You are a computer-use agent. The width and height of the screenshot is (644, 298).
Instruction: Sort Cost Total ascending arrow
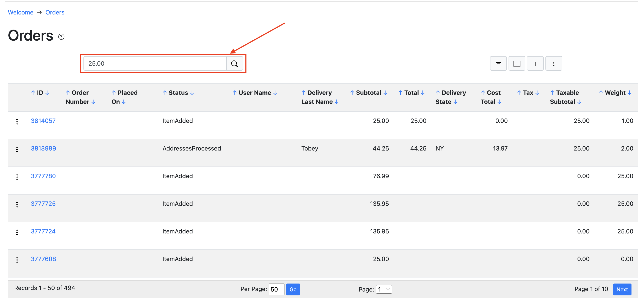pos(483,93)
